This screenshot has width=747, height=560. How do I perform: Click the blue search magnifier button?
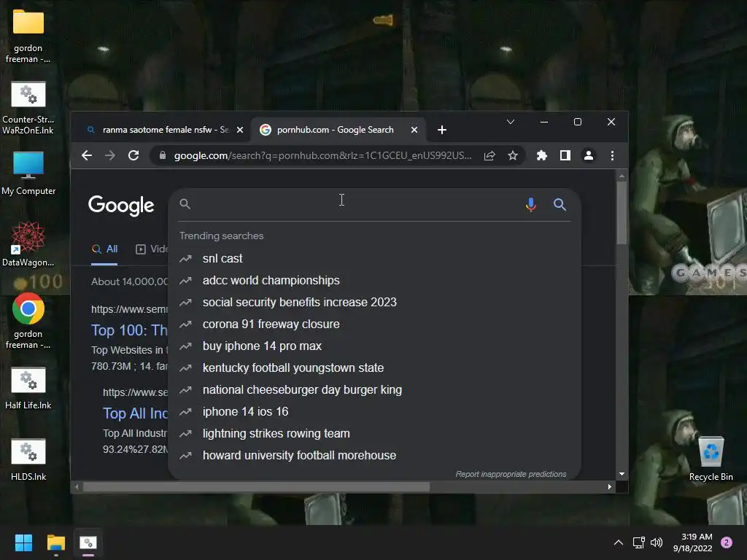(x=560, y=204)
